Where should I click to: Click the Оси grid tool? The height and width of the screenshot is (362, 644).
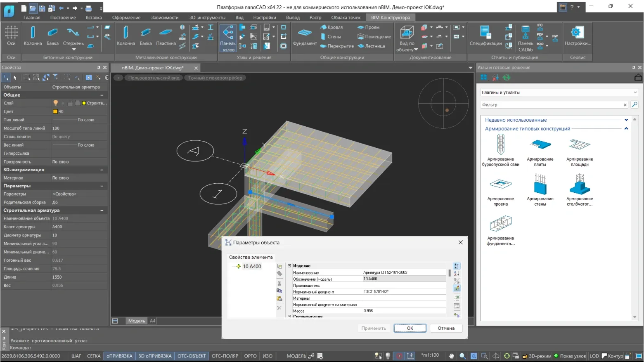11,35
